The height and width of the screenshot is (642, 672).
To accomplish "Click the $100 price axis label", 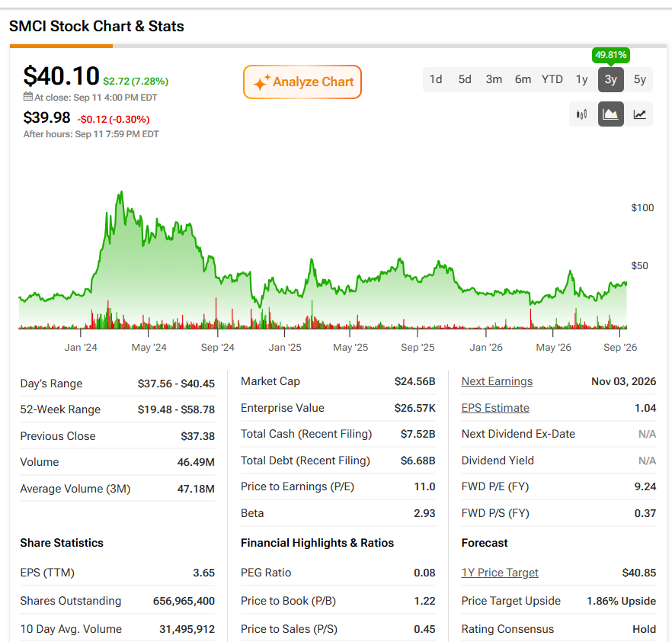I will (642, 208).
